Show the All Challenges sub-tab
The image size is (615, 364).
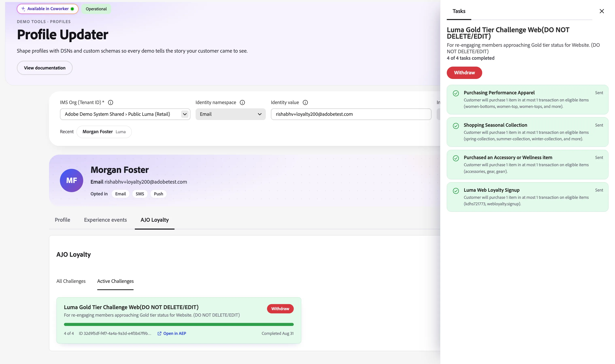coord(71,281)
